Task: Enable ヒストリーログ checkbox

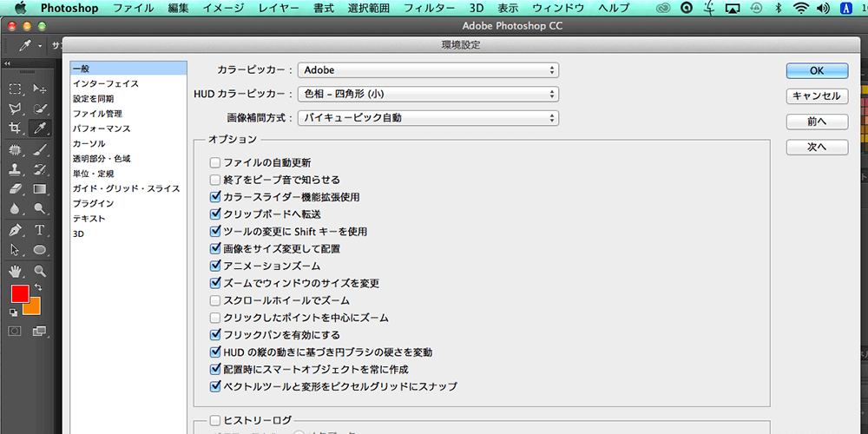Action: coord(215,421)
